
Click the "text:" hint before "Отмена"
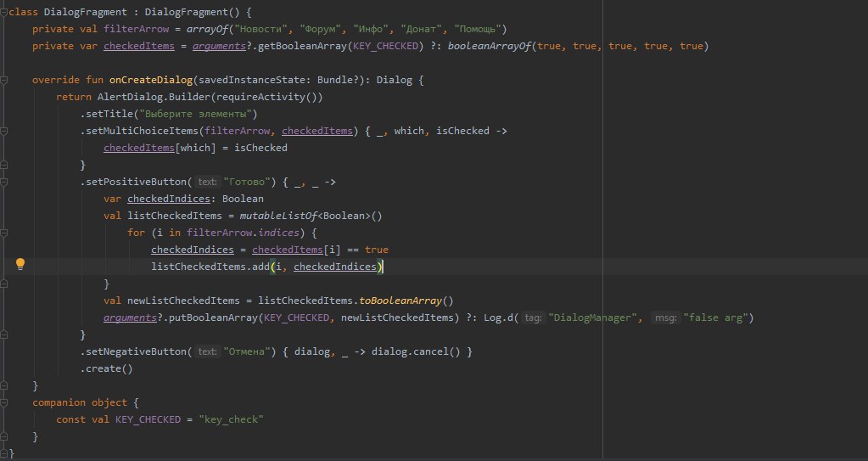point(208,351)
